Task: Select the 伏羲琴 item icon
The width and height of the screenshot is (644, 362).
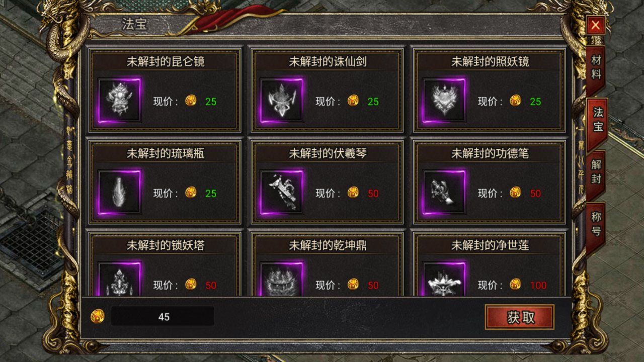Action: 282,192
